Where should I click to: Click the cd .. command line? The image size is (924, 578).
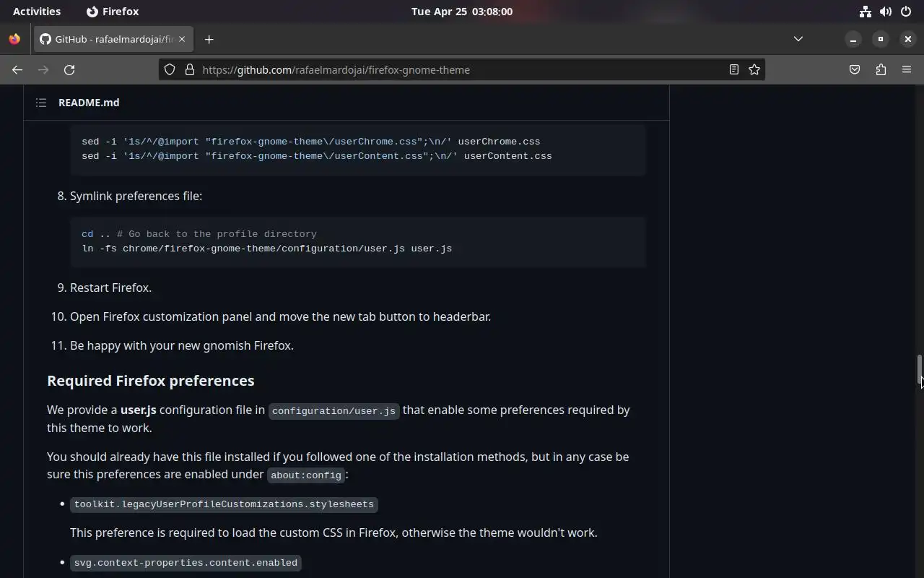199,234
